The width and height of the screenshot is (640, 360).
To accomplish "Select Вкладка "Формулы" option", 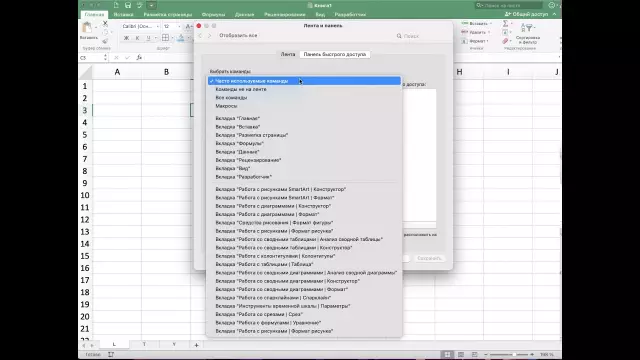I will tap(304, 144).
